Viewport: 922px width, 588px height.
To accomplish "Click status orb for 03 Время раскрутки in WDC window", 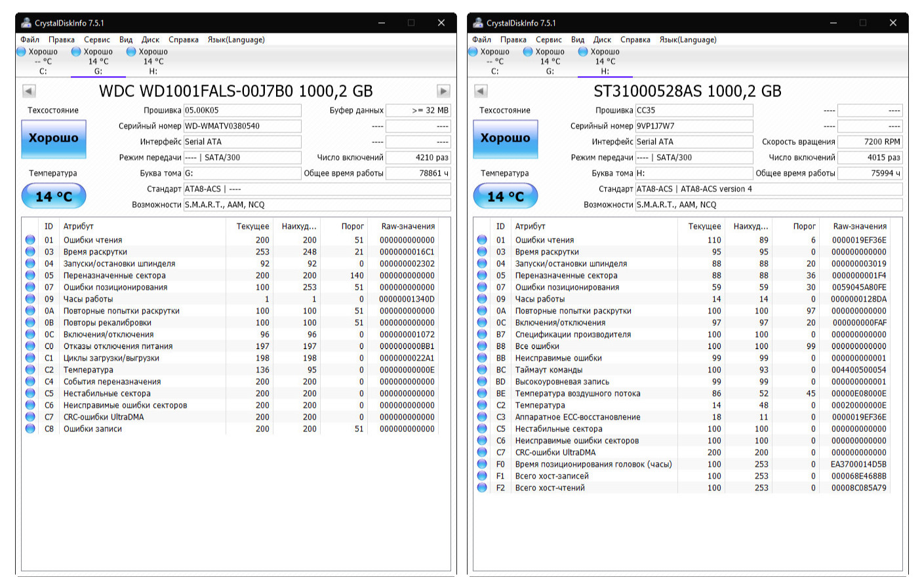I will tap(30, 252).
